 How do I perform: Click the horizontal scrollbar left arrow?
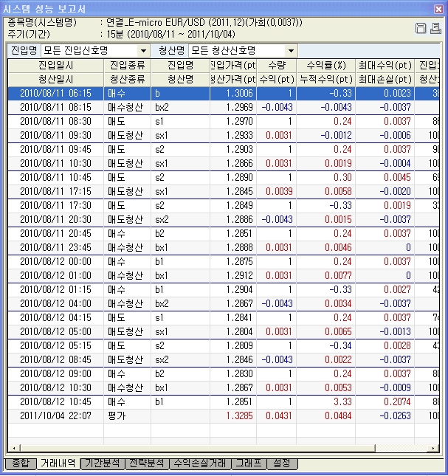(13, 448)
